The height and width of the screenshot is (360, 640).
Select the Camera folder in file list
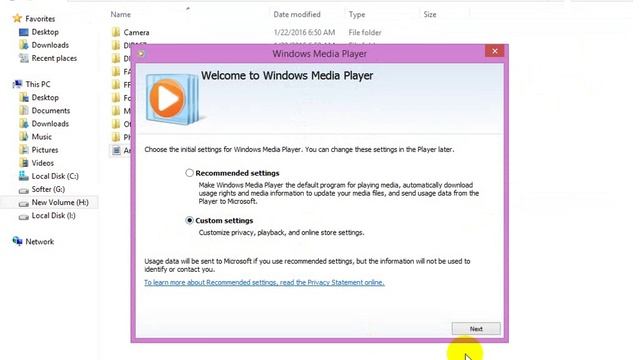point(136,32)
